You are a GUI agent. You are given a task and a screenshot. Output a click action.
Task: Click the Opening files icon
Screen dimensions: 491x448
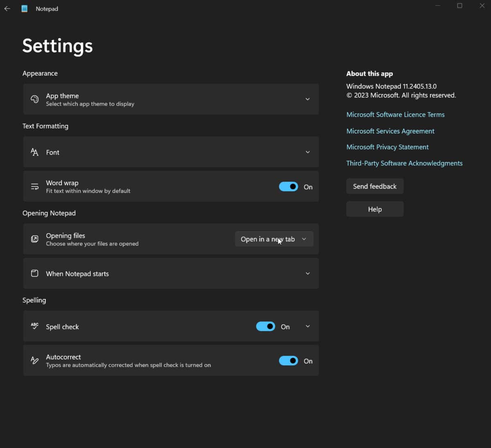coord(35,239)
